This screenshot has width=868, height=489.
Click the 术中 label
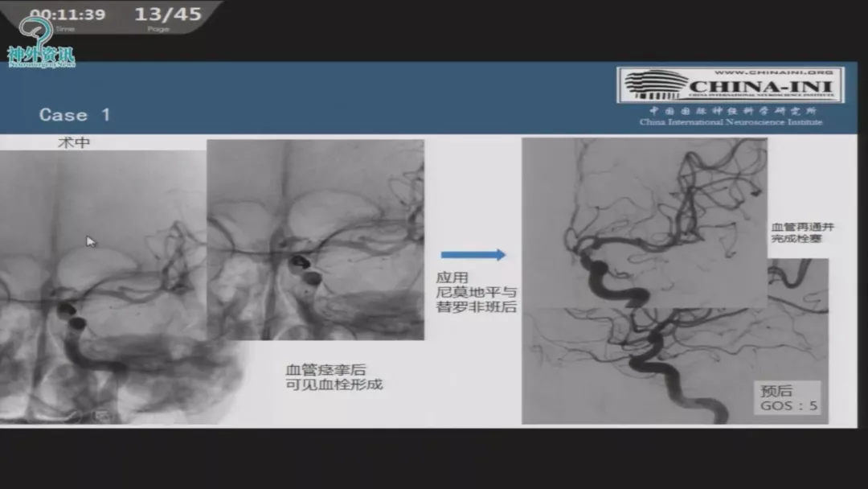click(74, 142)
